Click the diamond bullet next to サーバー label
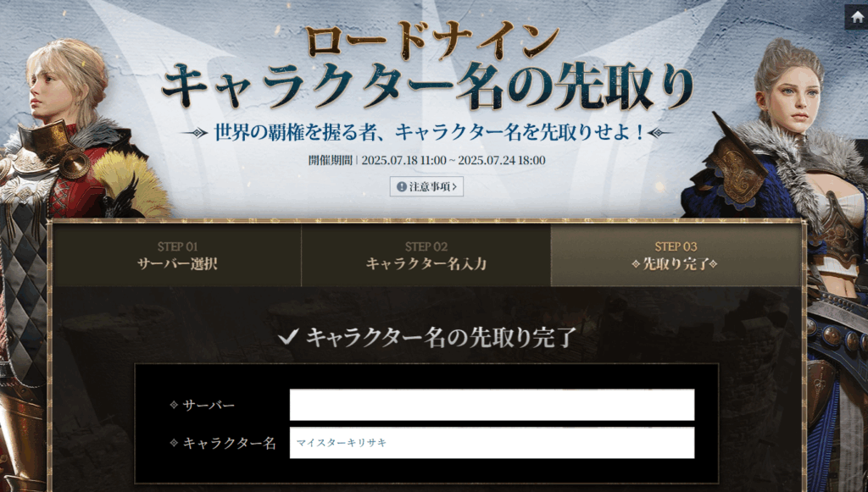 point(174,405)
